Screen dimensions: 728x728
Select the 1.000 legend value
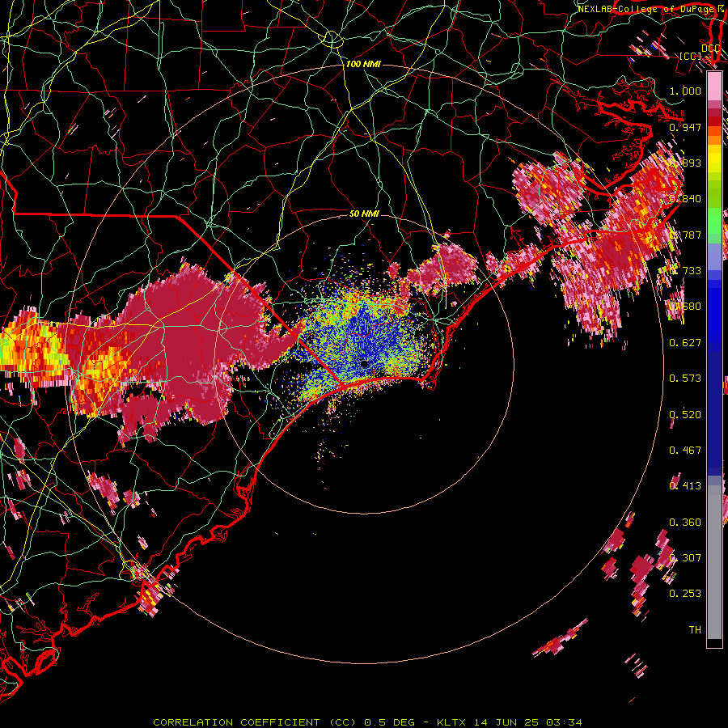(685, 91)
